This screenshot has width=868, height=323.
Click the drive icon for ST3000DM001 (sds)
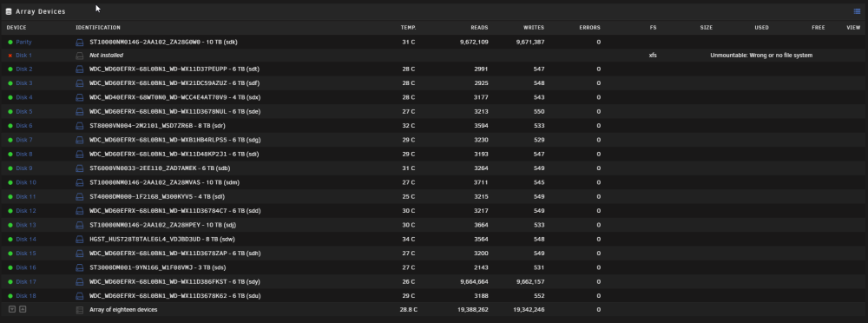tap(79, 267)
